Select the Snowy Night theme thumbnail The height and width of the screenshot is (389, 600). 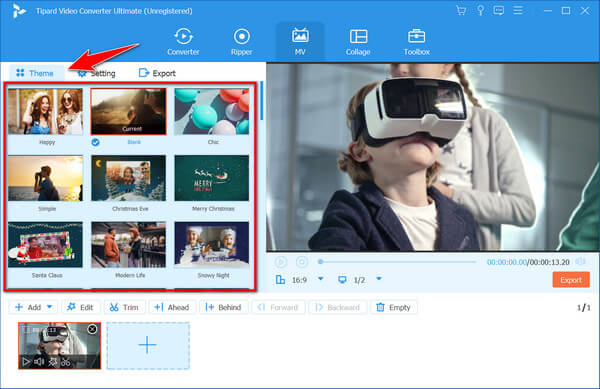pyautogui.click(x=212, y=244)
